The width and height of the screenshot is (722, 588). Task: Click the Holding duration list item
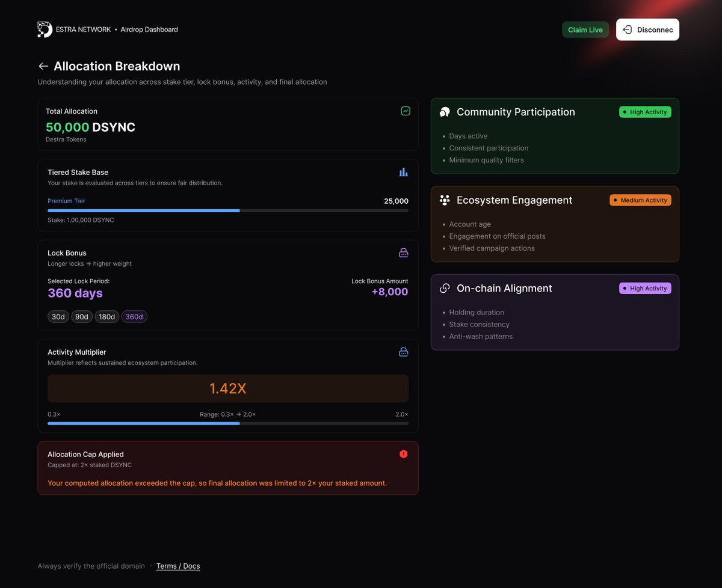point(477,313)
